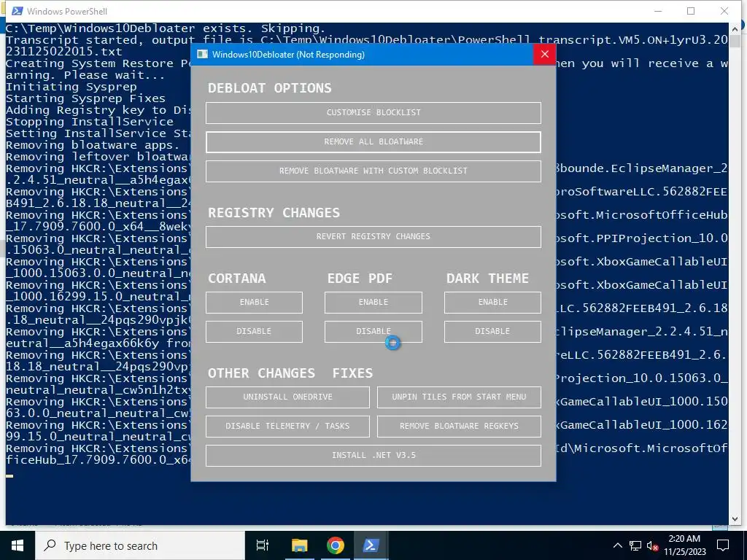Disable Cortana
Image resolution: width=747 pixels, height=560 pixels.
tap(254, 332)
